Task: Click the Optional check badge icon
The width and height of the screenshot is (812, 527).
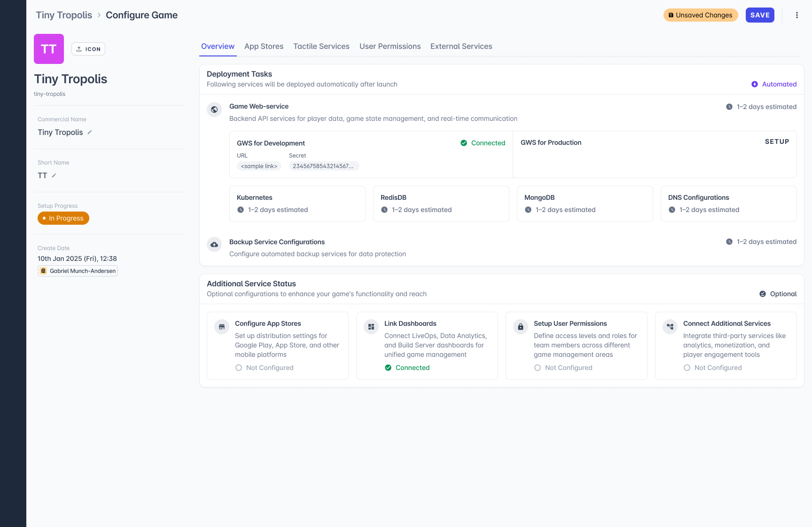Action: point(763,294)
